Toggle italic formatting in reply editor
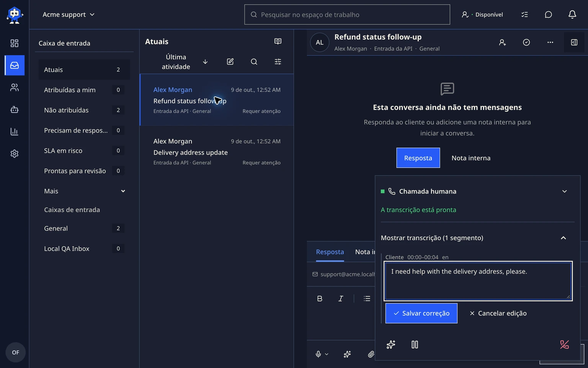The image size is (588, 368). click(x=341, y=299)
